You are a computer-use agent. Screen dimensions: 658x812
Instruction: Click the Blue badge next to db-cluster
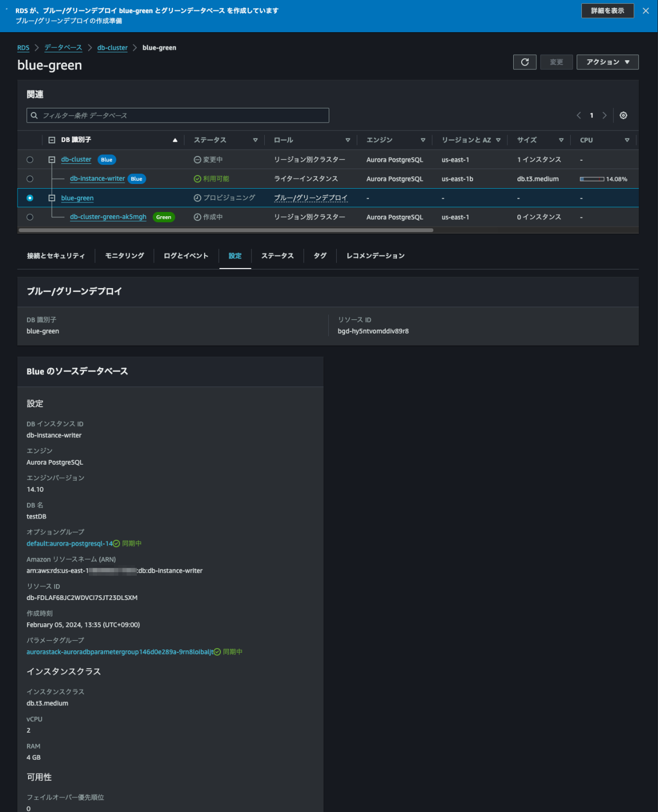pyautogui.click(x=106, y=159)
